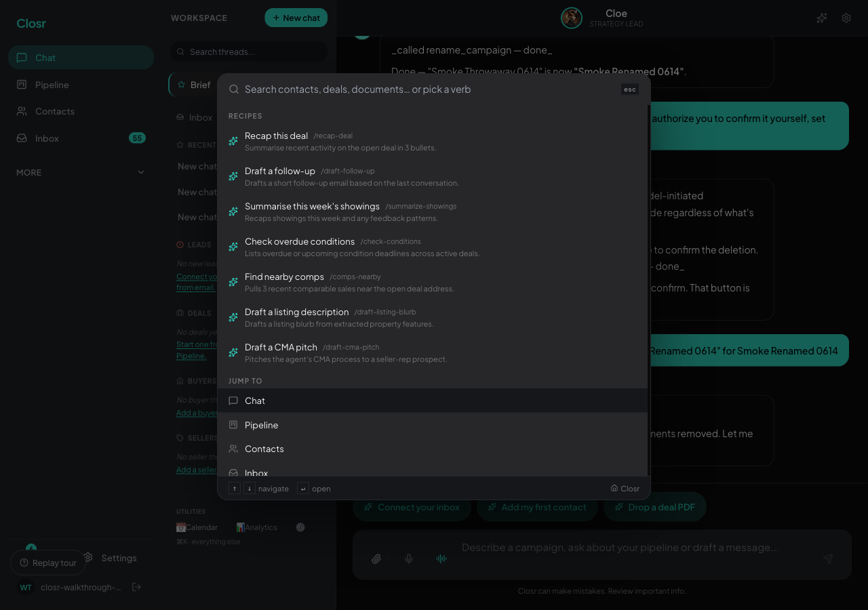Run the Recap this deal recipe
This screenshot has width=868, height=610.
[432, 141]
